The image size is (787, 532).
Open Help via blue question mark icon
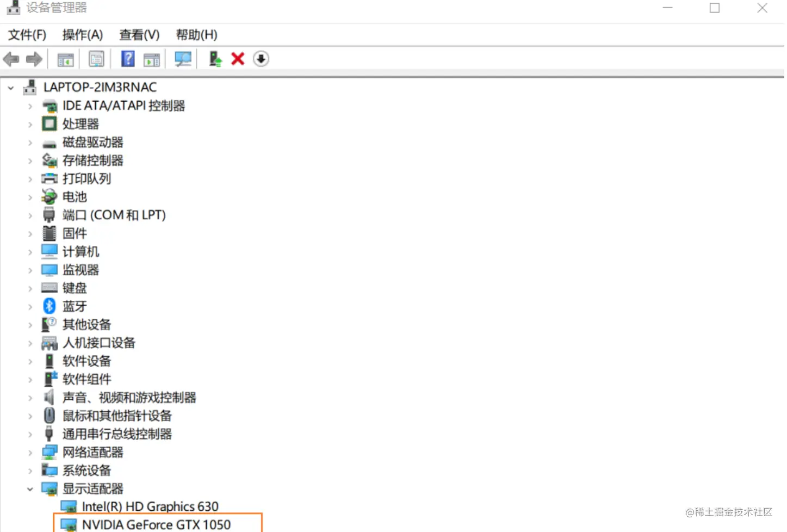coord(128,59)
